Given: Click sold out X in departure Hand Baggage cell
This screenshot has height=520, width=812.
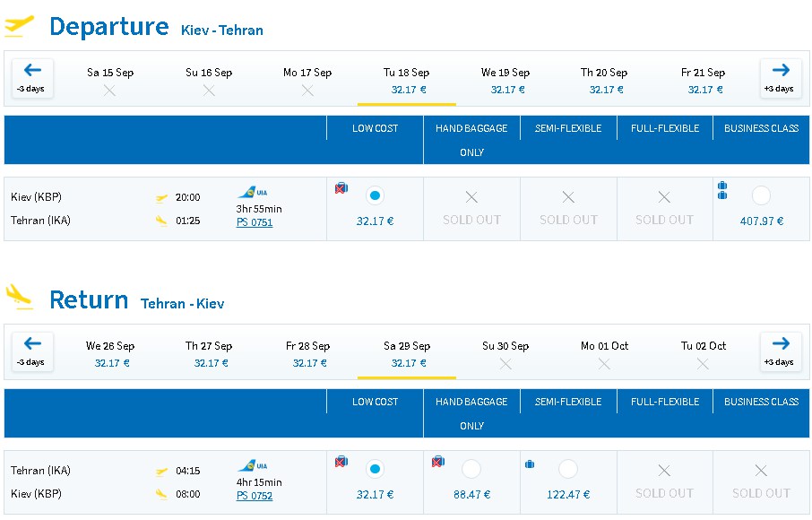Looking at the screenshot, I should (x=471, y=197).
